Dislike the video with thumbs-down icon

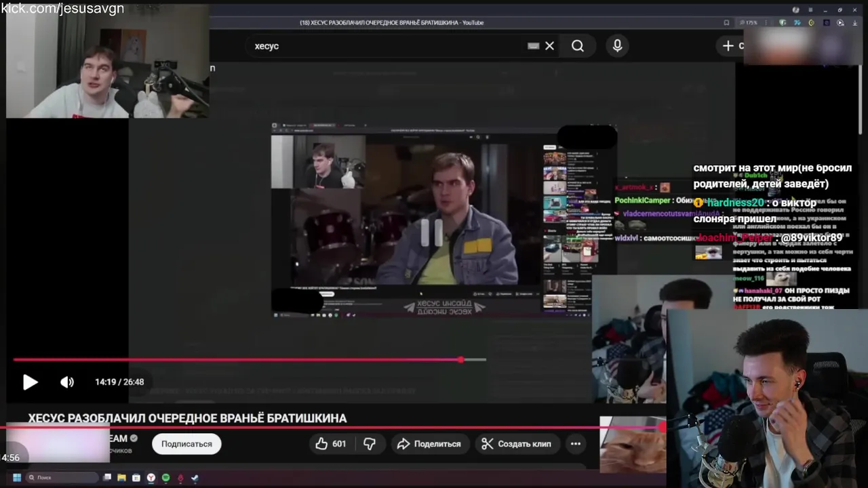[x=370, y=444]
